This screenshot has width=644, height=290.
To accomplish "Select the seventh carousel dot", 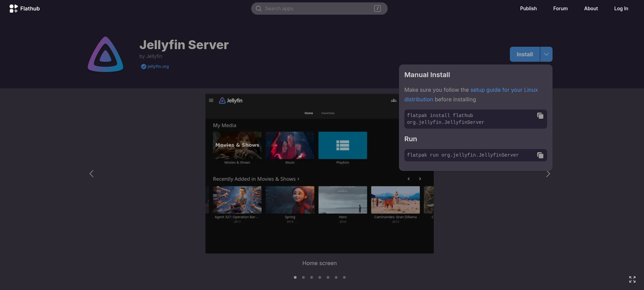I will click(344, 277).
